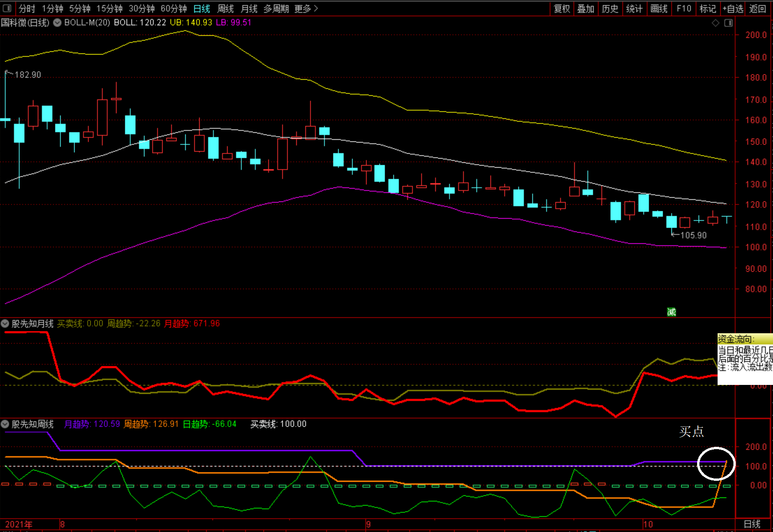This screenshot has width=773, height=532.
Task: Click the 国科微(日线) stock title
Action: pos(25,22)
